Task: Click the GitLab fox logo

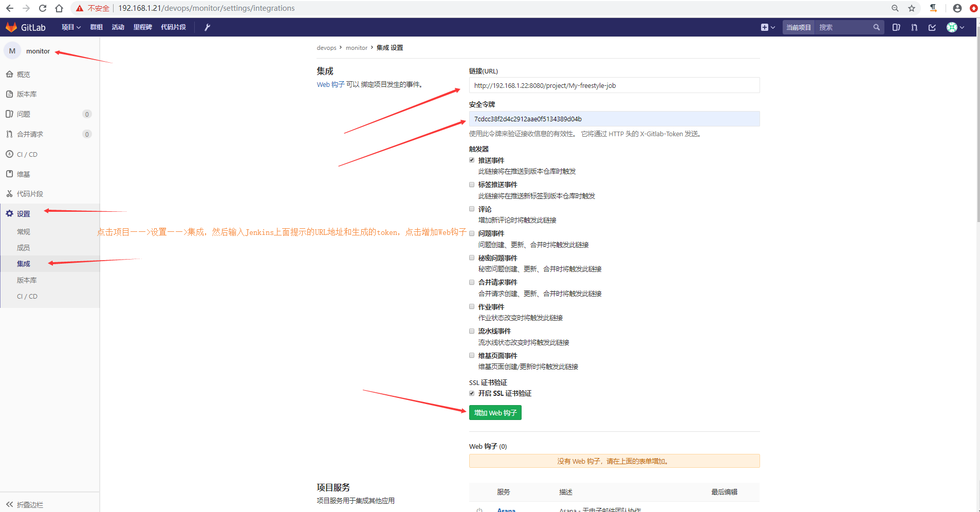Action: point(11,27)
